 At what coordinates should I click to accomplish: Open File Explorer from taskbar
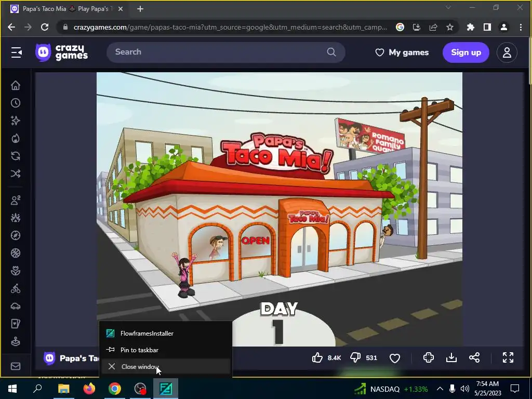[63, 389]
